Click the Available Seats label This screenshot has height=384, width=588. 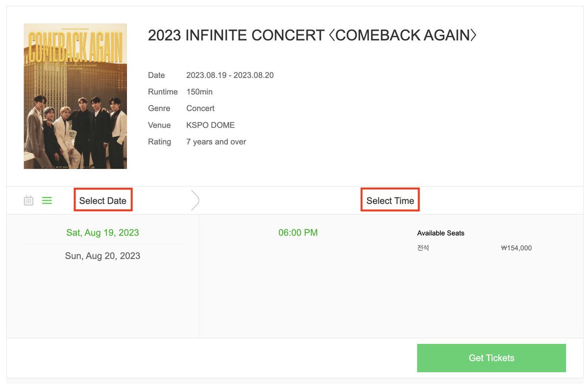(x=441, y=233)
